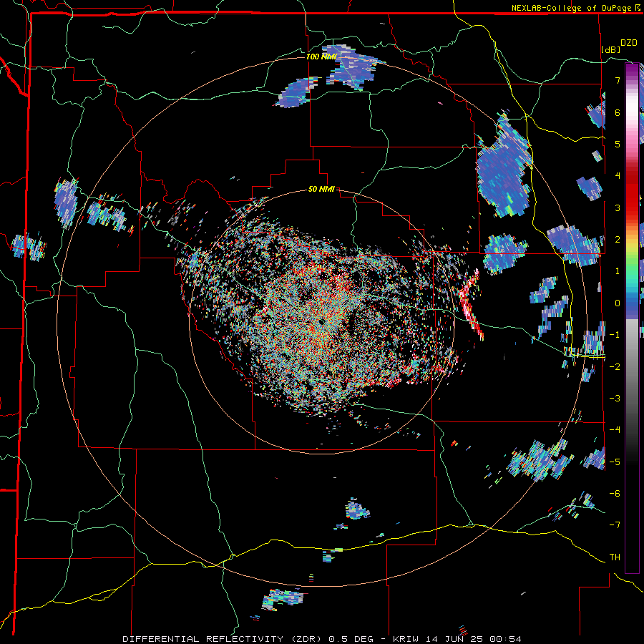Screen dimensions: 644x644
Task: Click the 6 value on color scale
Action: [618, 112]
